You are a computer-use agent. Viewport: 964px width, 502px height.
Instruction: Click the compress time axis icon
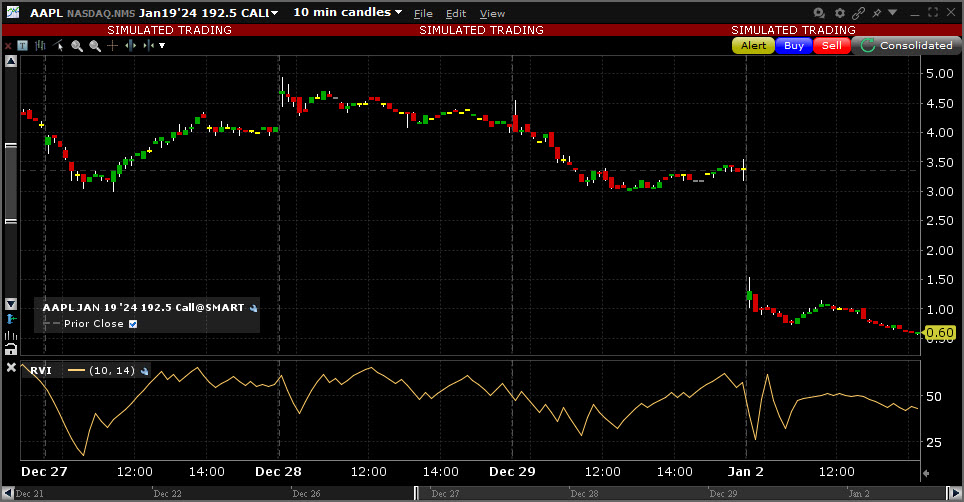pyautogui.click(x=148, y=45)
